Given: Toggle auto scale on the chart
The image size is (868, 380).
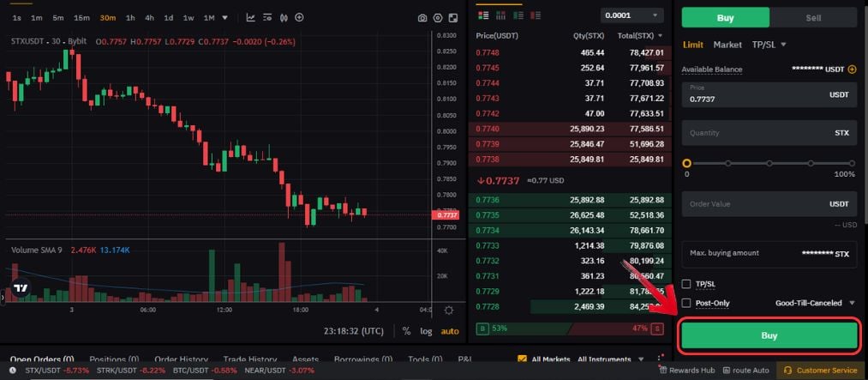Looking at the screenshot, I should point(450,331).
